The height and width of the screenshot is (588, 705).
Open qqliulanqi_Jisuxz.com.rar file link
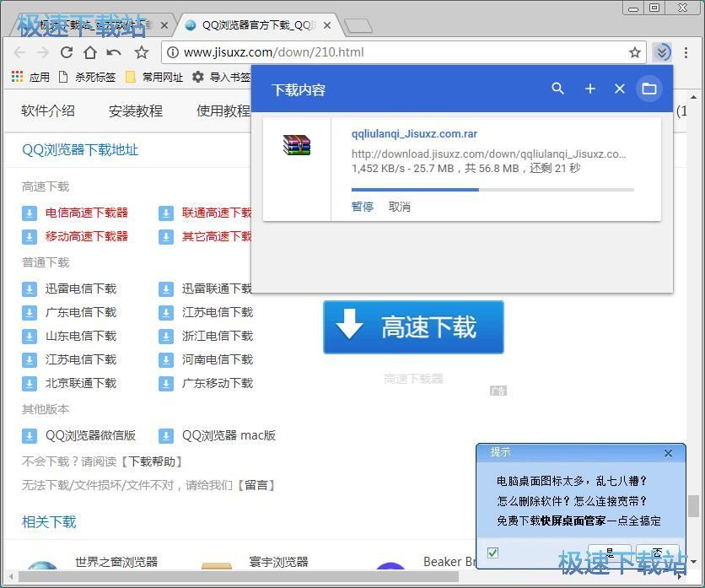(x=414, y=133)
